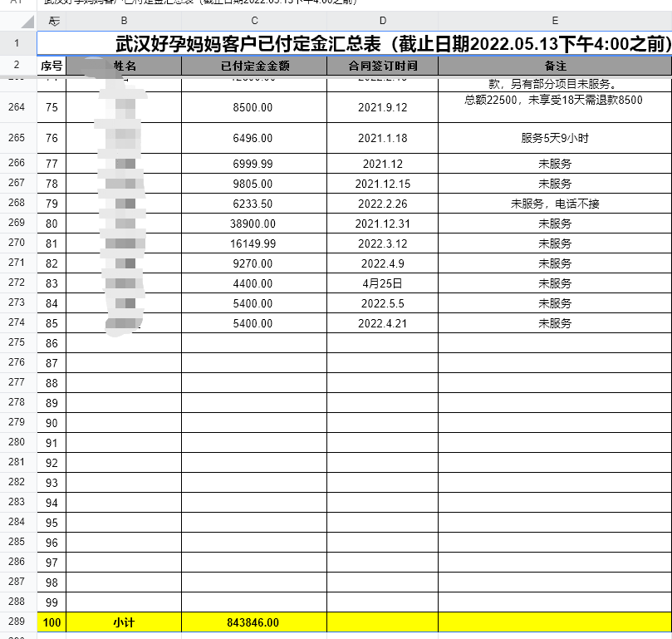The height and width of the screenshot is (639, 672).
Task: Select the date cell 4月25日
Action: tap(383, 283)
